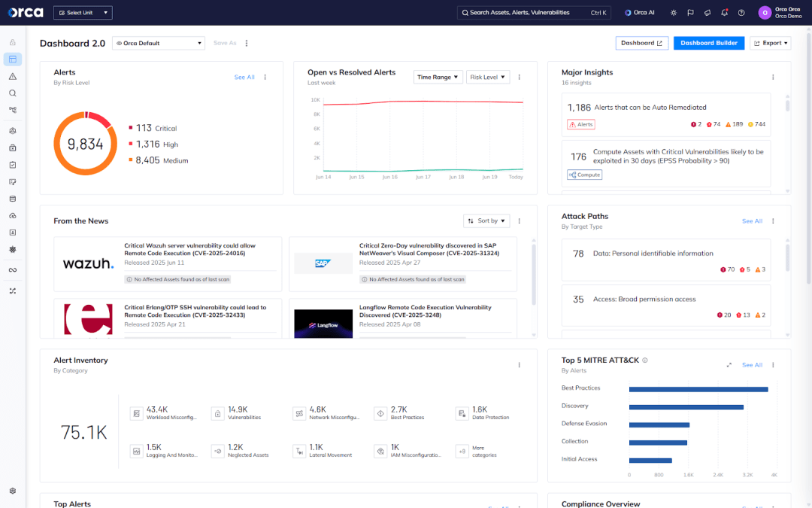Click the Alerts tag in auto remediated insight
This screenshot has height=508, width=812.
pyautogui.click(x=581, y=124)
